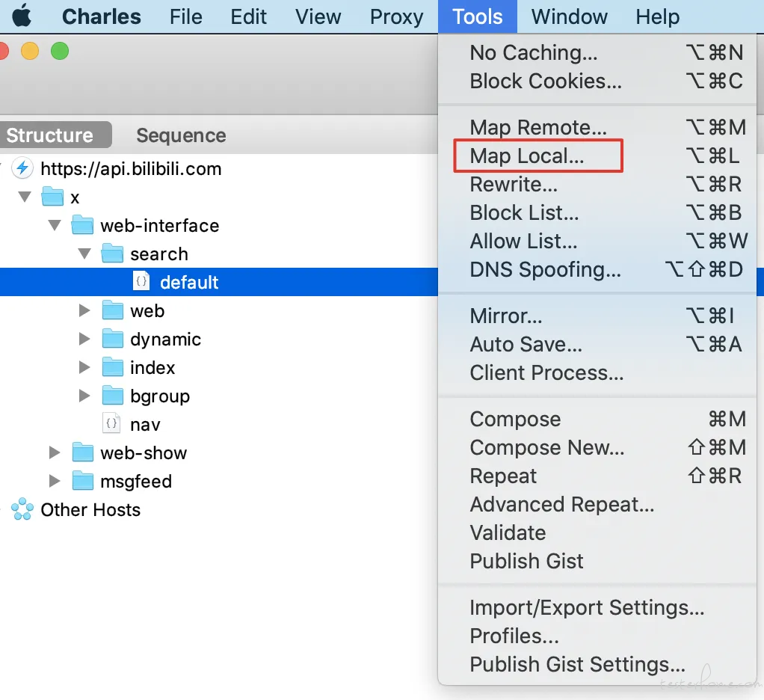764x700 pixels.
Task: Click the dynamic folder icon
Action: (x=113, y=339)
